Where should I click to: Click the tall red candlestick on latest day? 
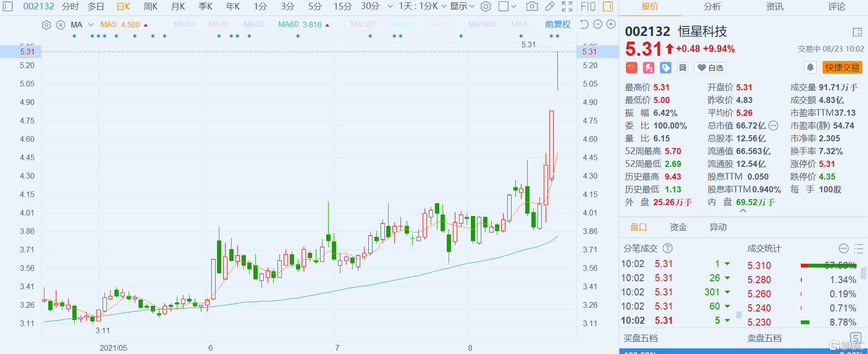tap(551, 145)
